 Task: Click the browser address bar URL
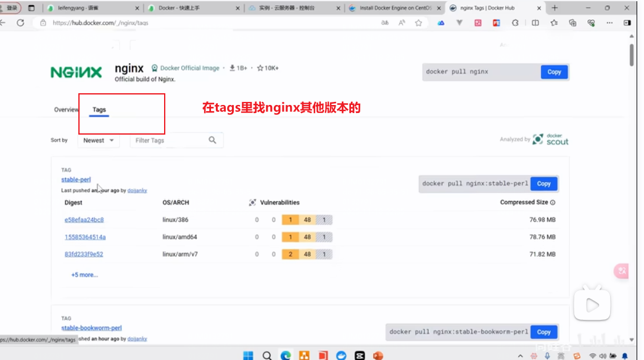coord(101,23)
